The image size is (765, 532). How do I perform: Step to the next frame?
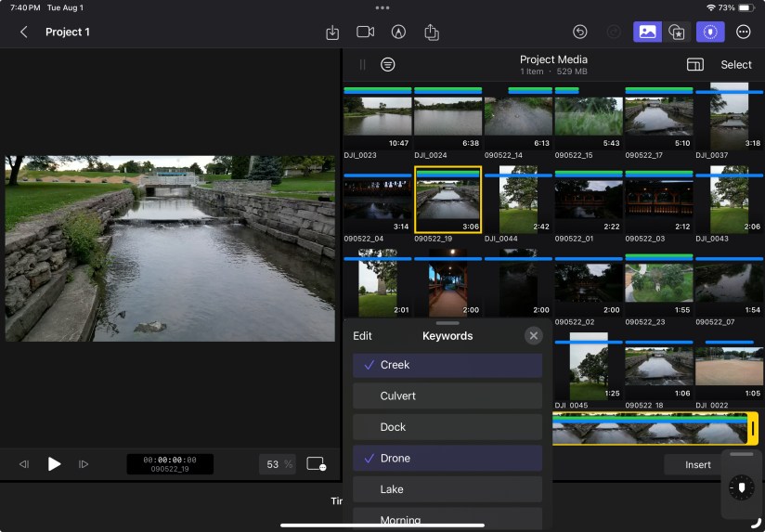pyautogui.click(x=84, y=464)
